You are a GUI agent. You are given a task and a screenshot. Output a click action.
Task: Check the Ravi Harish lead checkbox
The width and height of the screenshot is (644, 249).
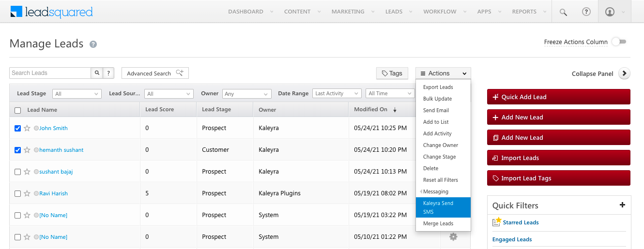click(x=18, y=193)
